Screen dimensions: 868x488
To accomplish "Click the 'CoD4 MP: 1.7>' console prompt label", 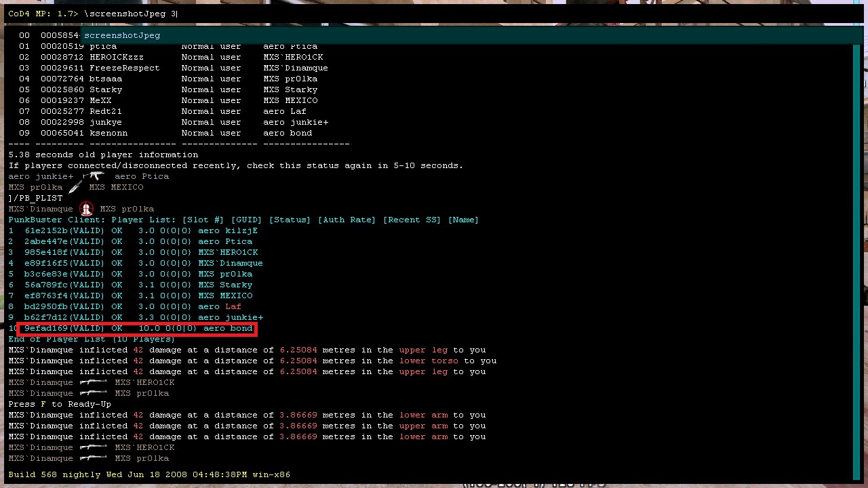I will pos(43,14).
